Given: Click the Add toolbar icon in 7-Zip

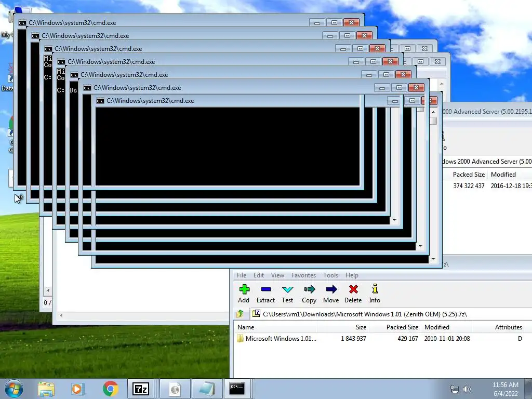Looking at the screenshot, I should 244,294.
